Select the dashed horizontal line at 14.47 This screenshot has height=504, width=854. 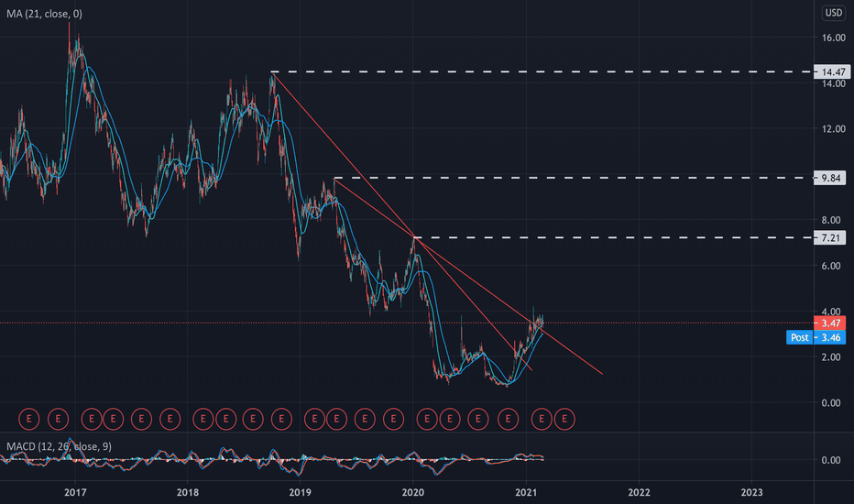[542, 71]
